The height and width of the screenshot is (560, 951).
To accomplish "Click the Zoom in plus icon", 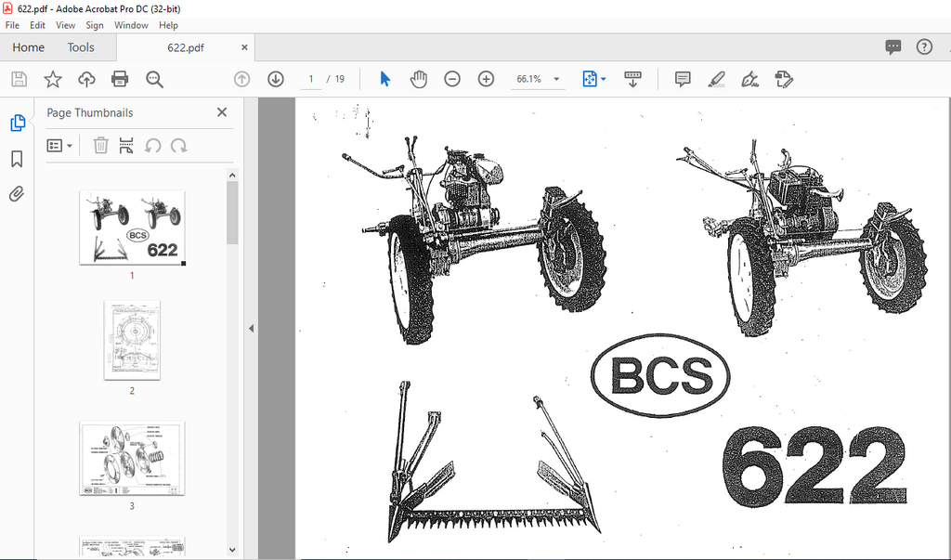I will 486,80.
